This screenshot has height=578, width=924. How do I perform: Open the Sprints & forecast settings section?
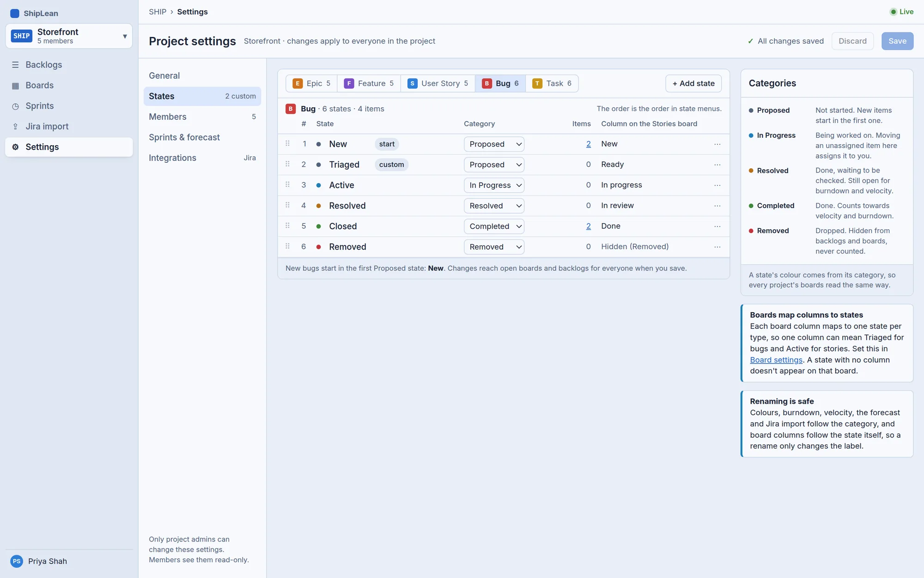click(202, 137)
